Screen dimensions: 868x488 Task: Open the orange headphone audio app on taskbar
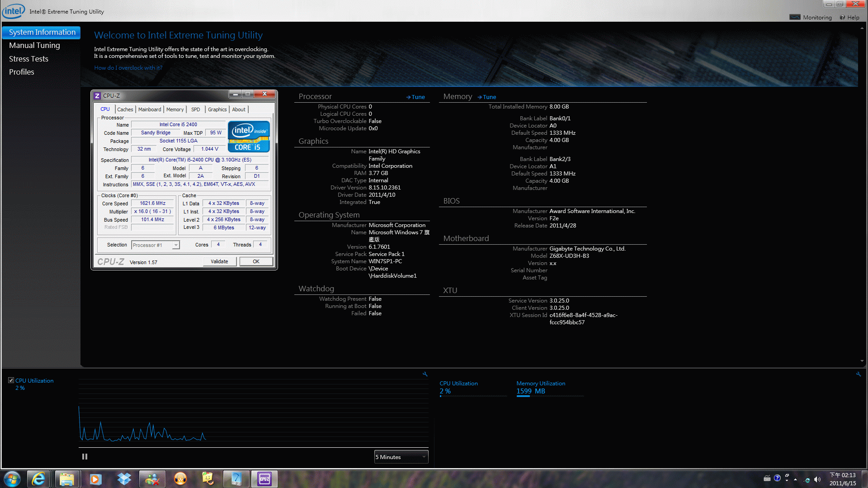pos(180,479)
